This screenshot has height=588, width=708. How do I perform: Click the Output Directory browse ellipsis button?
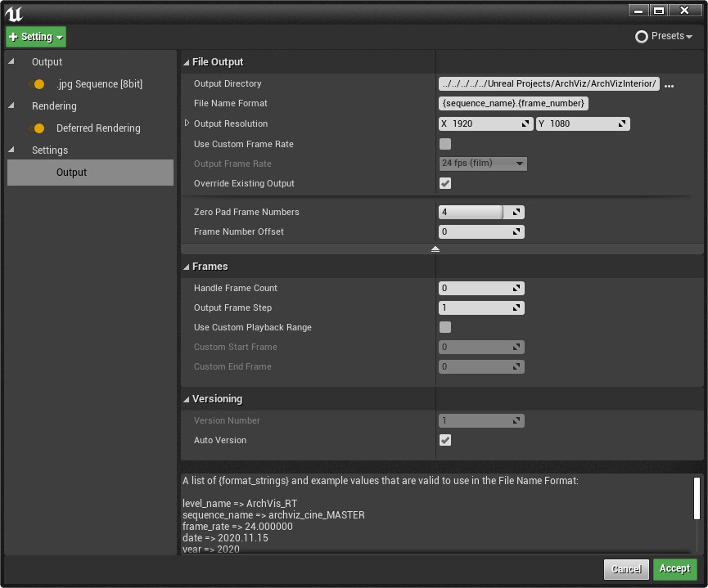[669, 85]
